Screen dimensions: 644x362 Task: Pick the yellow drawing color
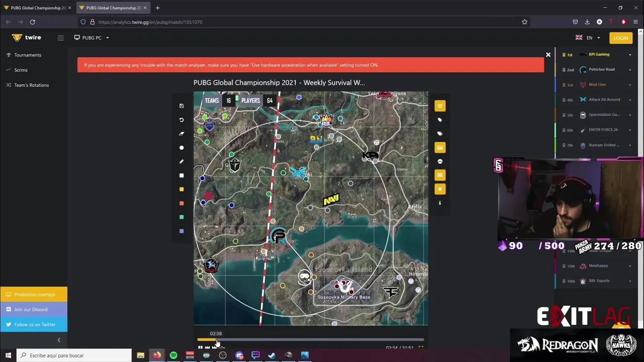point(182,190)
